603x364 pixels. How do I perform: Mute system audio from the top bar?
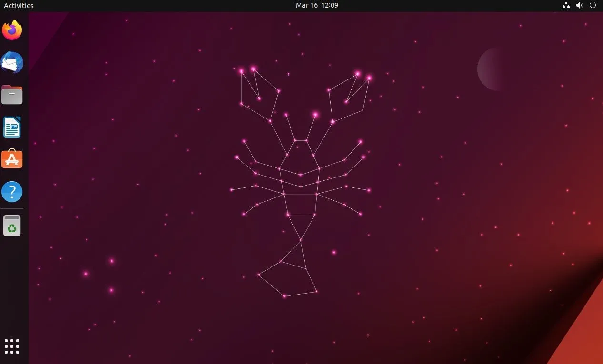click(579, 5)
